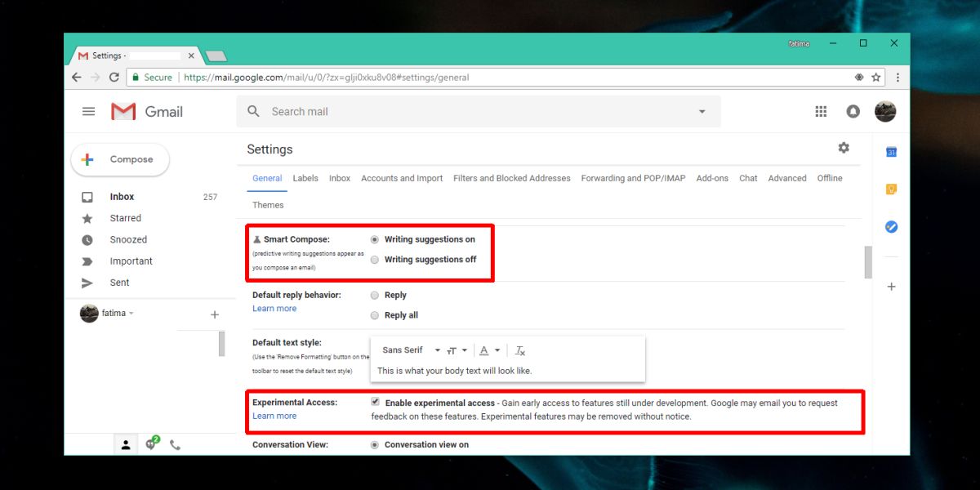
Task: Open the text color dropdown
Action: point(489,350)
